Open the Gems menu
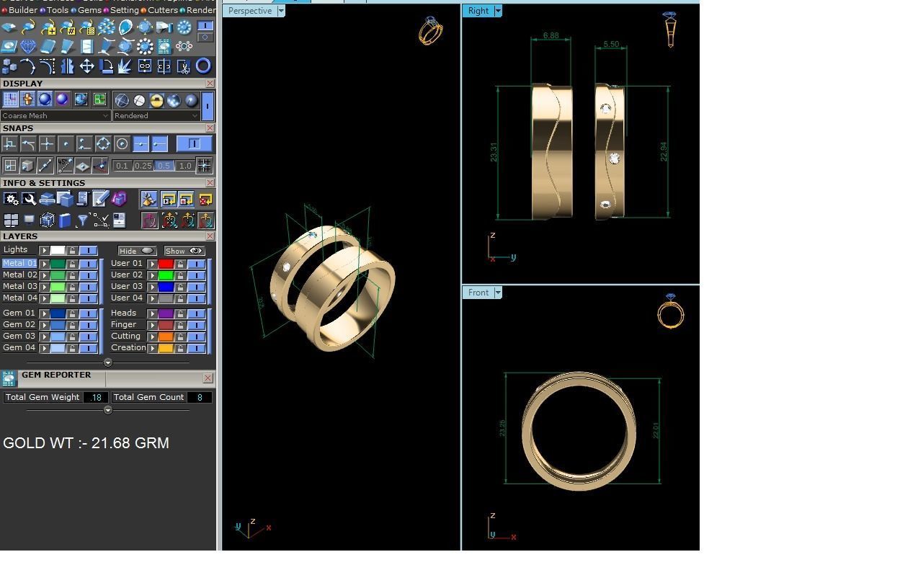 89,10
